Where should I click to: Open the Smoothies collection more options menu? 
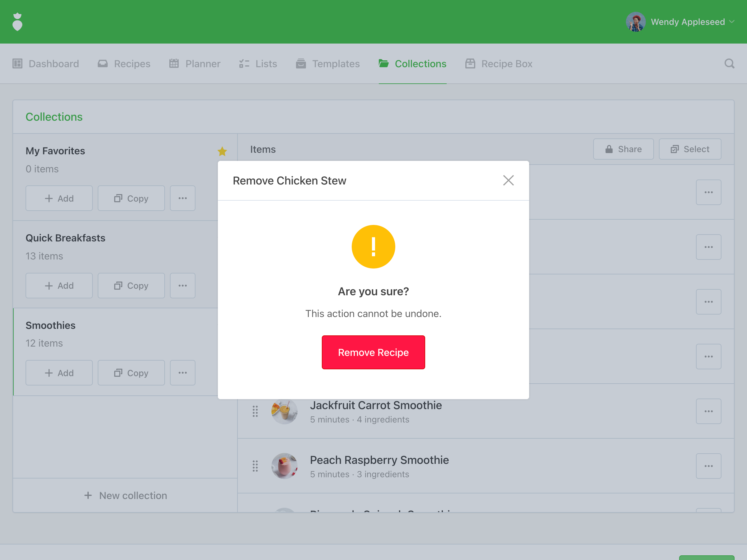click(182, 373)
